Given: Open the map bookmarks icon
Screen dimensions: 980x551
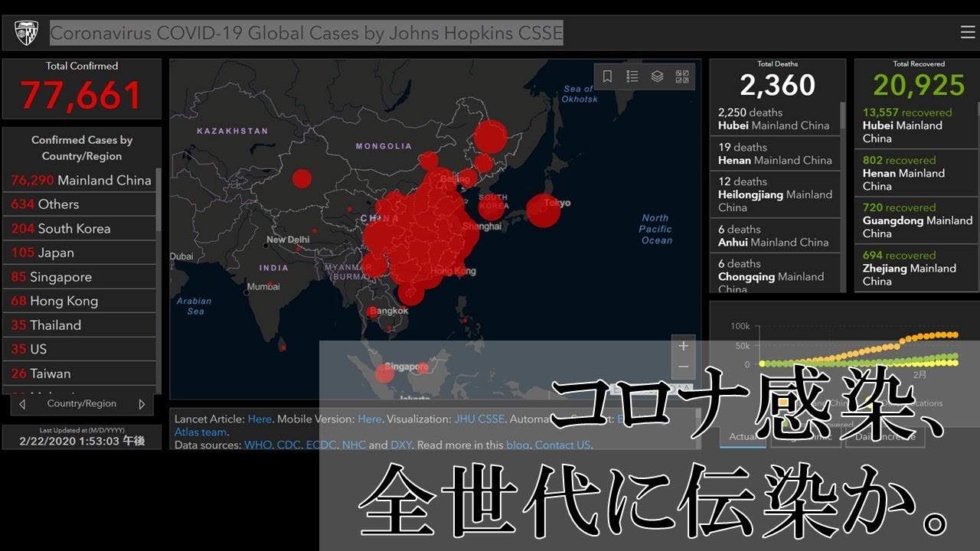Looking at the screenshot, I should (607, 77).
